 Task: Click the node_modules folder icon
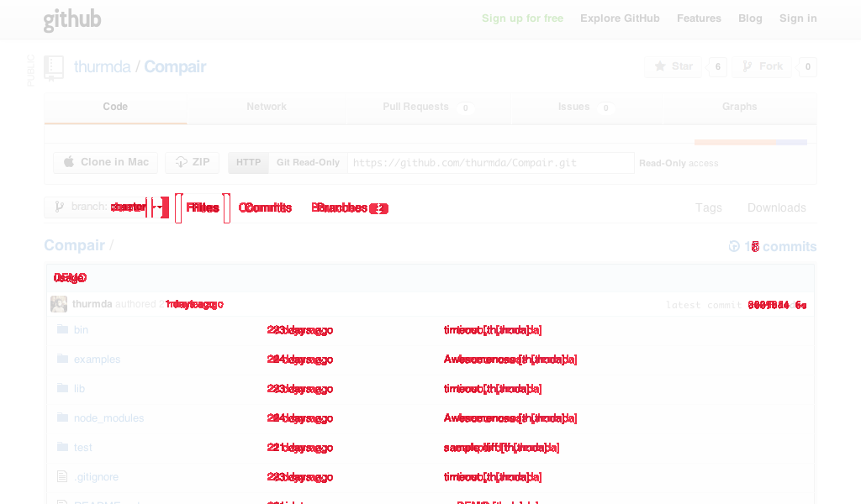(x=62, y=417)
